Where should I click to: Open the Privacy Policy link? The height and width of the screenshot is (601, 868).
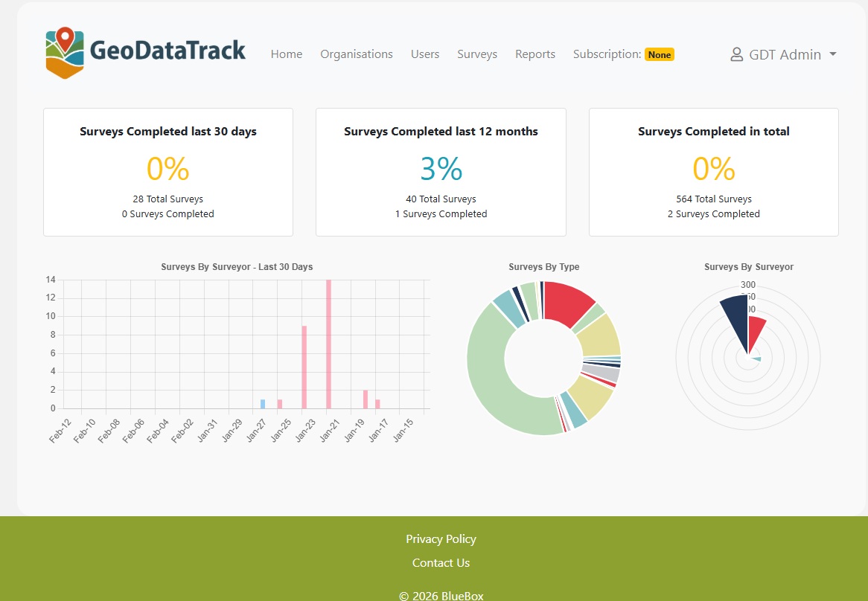point(441,539)
